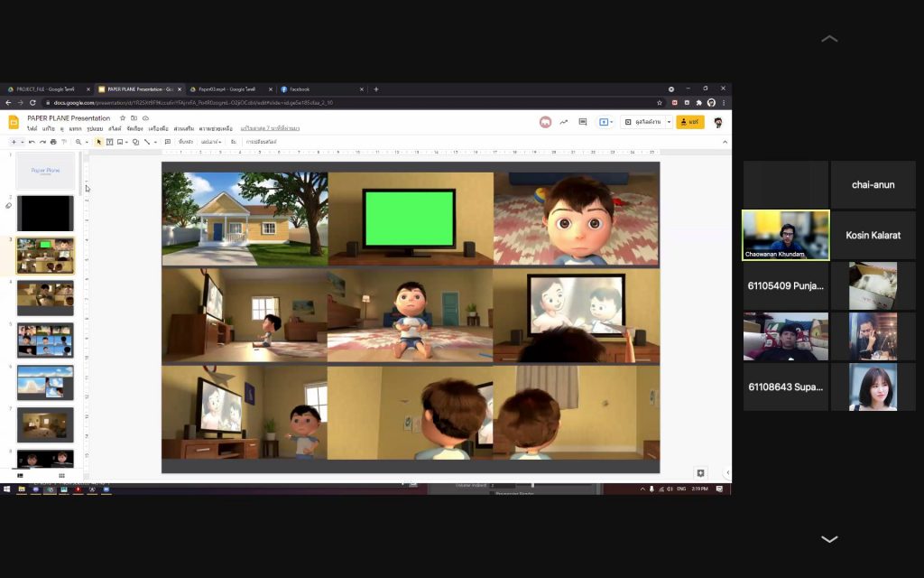Image resolution: width=924 pixels, height=578 pixels.
Task: Click the zoom magnifier icon
Action: pos(79,142)
